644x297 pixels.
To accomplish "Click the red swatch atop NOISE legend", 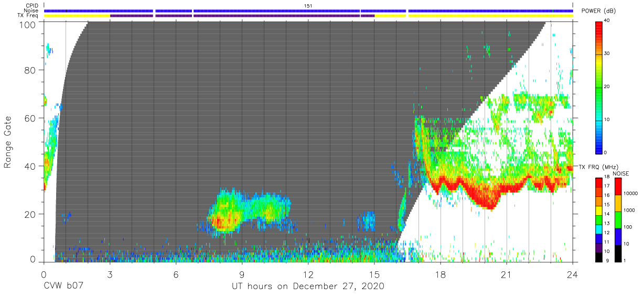I will tap(618, 186).
